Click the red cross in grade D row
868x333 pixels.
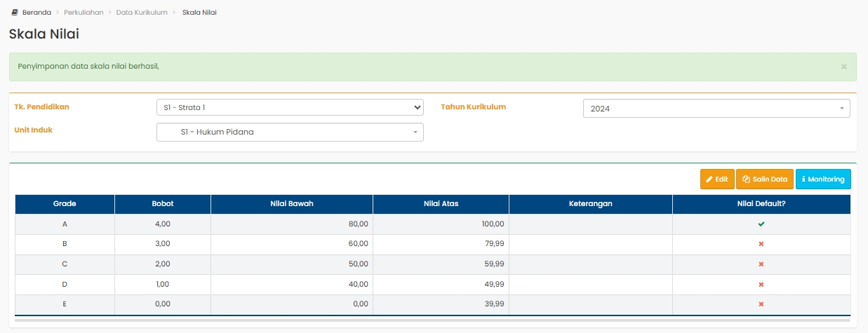pos(761,285)
